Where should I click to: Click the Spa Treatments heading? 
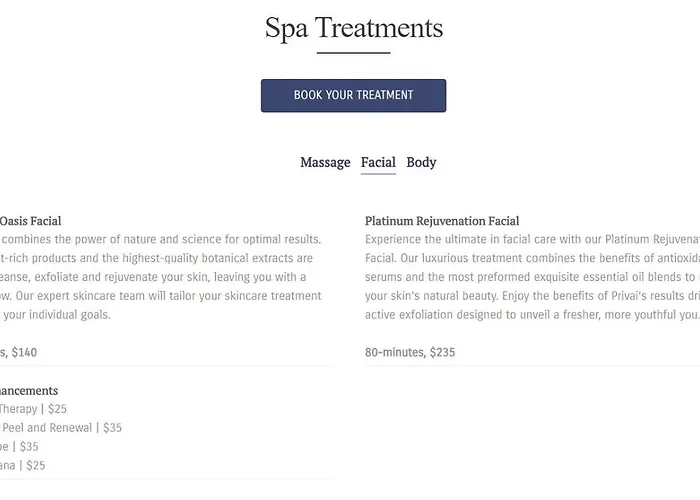point(353,28)
